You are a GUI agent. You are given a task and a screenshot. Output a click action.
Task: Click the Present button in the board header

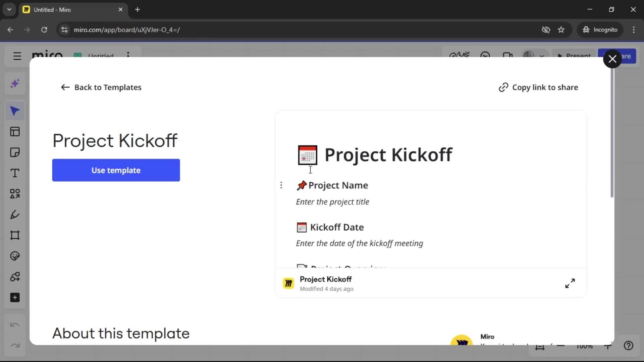click(574, 55)
